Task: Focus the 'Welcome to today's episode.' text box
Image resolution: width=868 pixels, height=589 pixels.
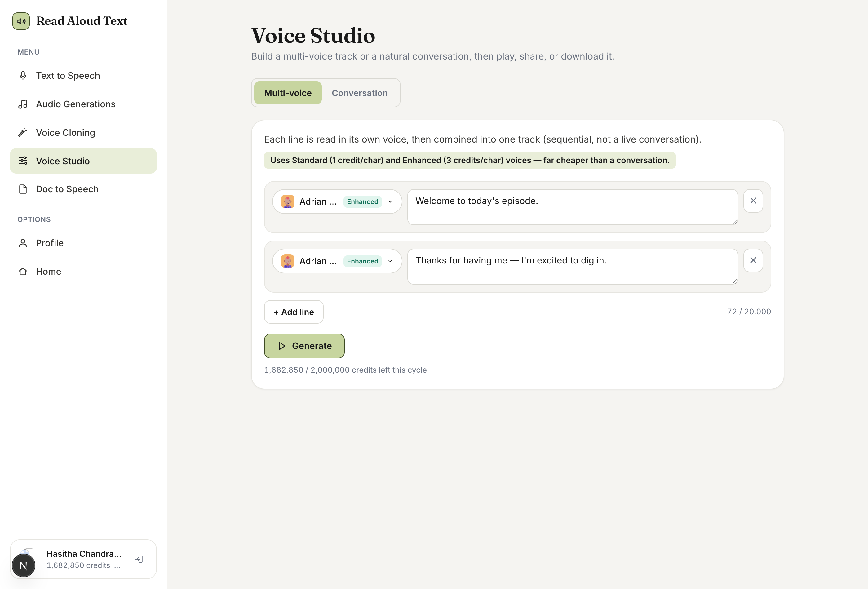Action: tap(572, 207)
